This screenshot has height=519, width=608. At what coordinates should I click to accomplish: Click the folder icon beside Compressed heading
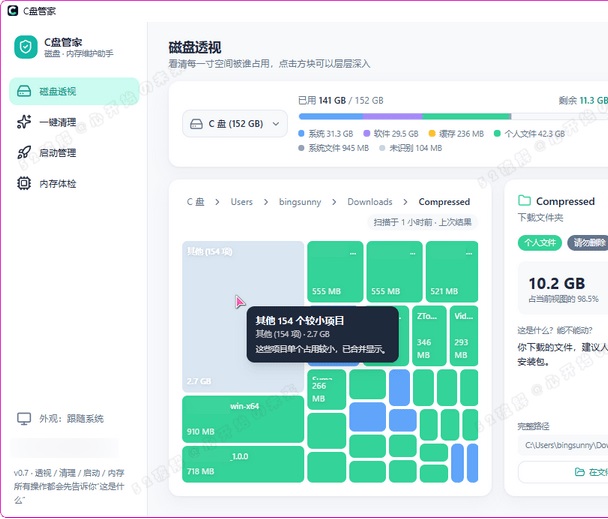point(525,201)
